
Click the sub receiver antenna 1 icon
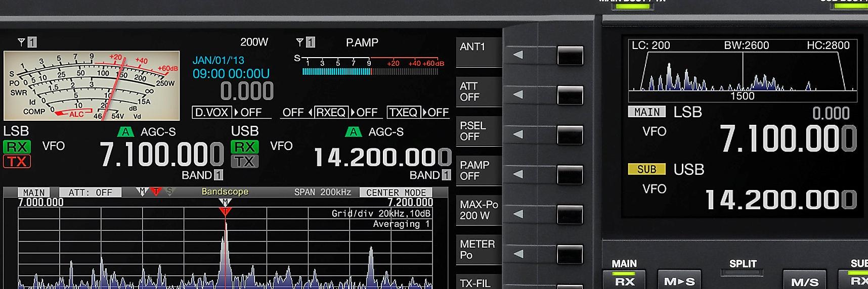click(306, 42)
